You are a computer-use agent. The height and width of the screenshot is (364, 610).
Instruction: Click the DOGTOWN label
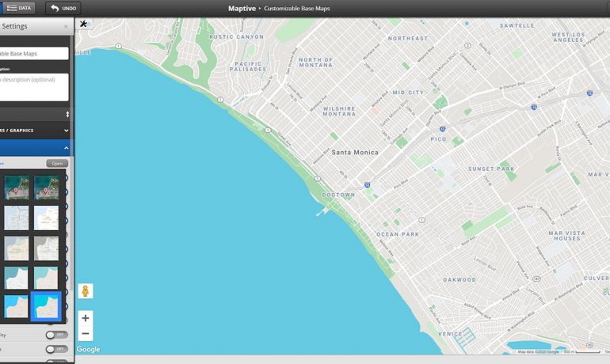tap(338, 195)
